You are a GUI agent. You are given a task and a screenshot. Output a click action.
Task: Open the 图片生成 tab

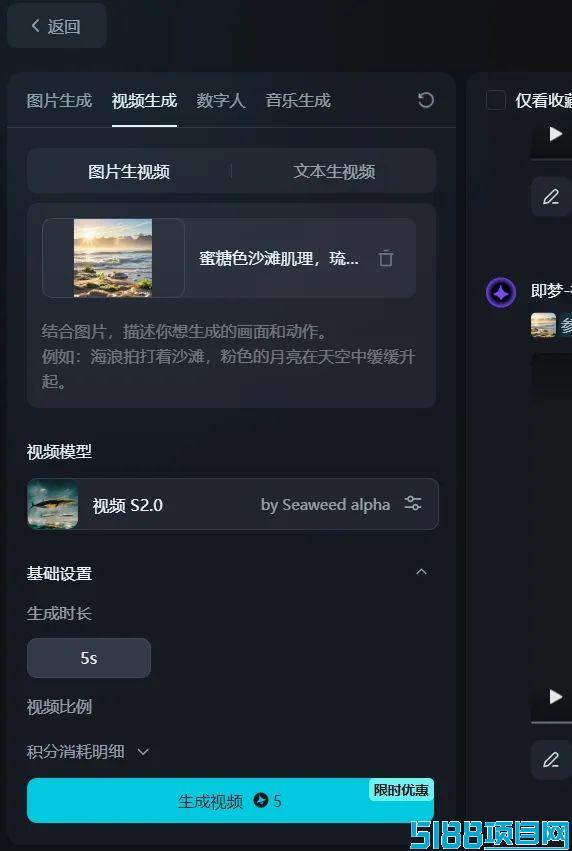tap(59, 100)
